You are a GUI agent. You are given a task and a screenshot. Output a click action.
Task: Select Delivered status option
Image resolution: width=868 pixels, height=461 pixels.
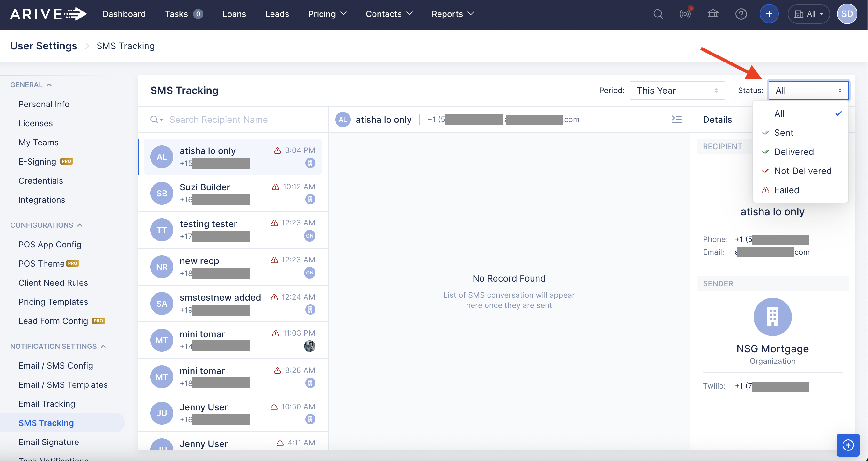pos(794,152)
